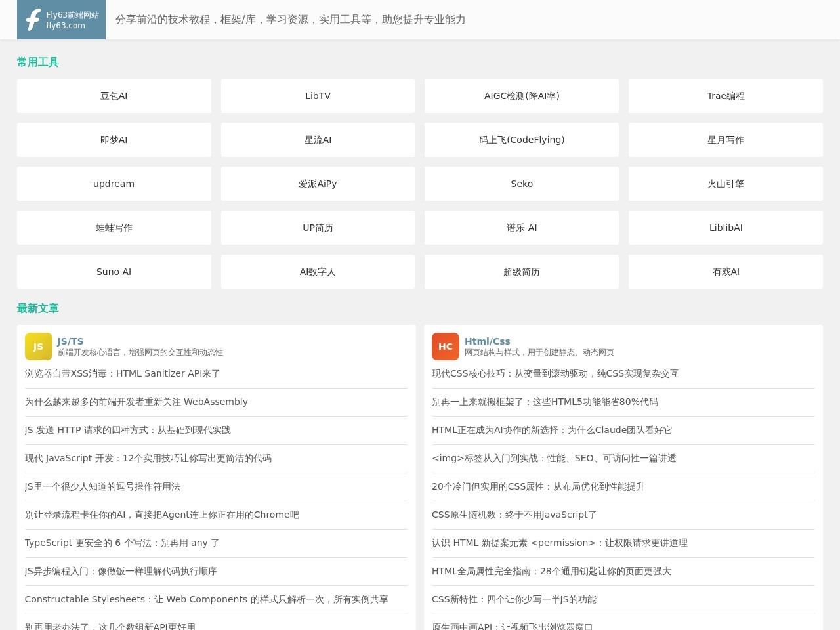Open the AI数字人 tool
840x630 pixels.
tap(318, 272)
